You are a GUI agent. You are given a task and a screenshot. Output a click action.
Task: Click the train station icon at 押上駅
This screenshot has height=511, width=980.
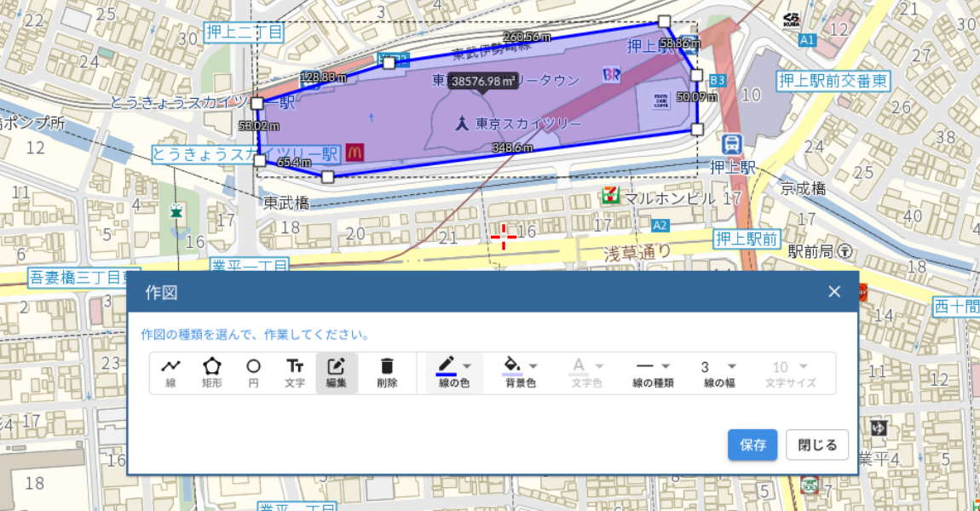coord(733,146)
